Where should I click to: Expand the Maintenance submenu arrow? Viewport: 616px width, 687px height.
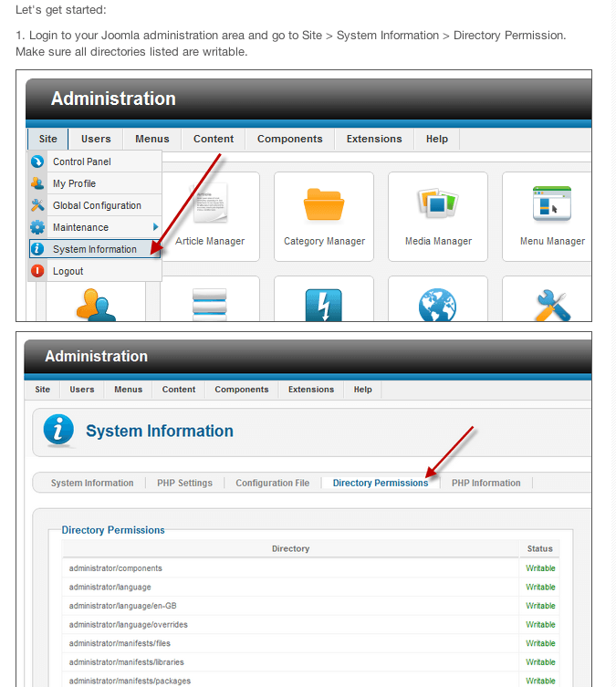(155, 227)
